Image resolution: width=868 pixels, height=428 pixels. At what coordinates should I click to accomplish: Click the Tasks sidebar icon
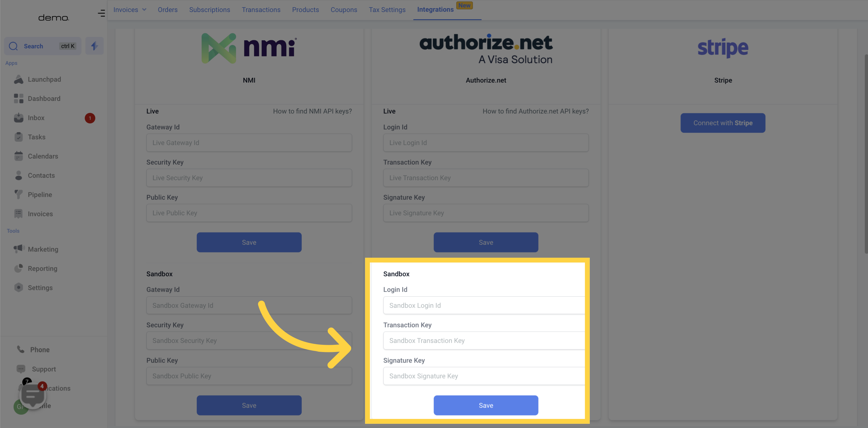[19, 137]
